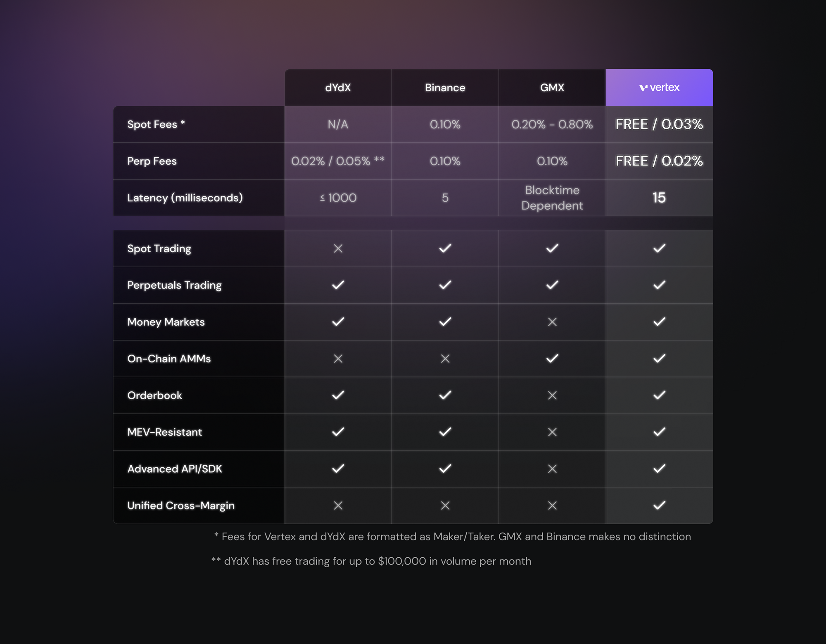Click GMX Blocktime Dependent latency cell
This screenshot has height=644, width=826.
click(x=552, y=198)
